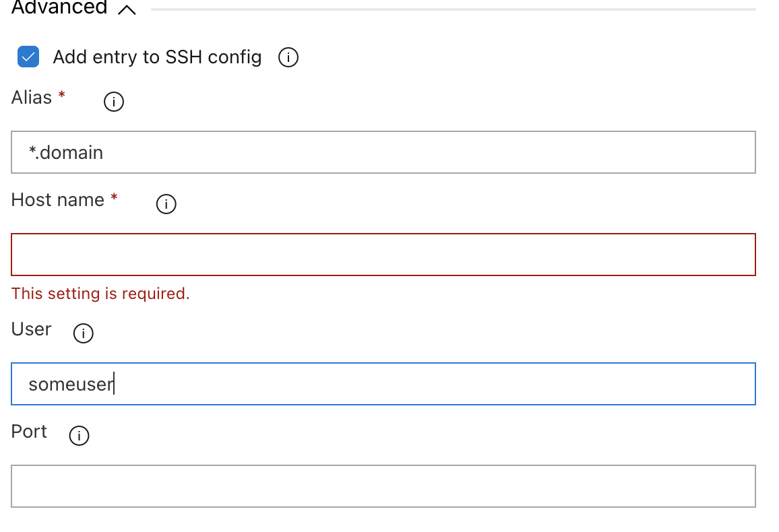Click the Host name info icon
The width and height of the screenshot is (779, 532).
(x=166, y=203)
